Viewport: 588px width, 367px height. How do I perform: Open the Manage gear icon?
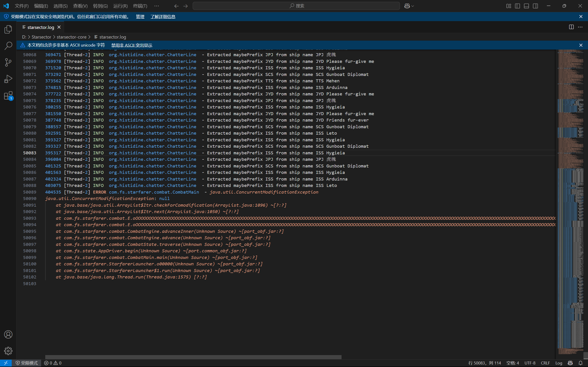pos(8,351)
